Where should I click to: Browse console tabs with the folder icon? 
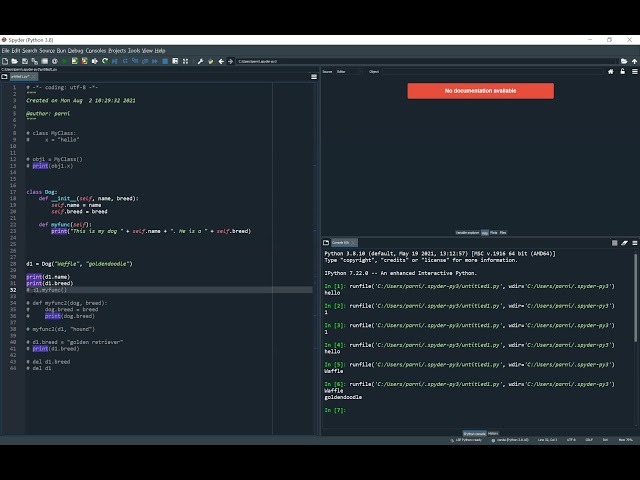pyautogui.click(x=326, y=242)
